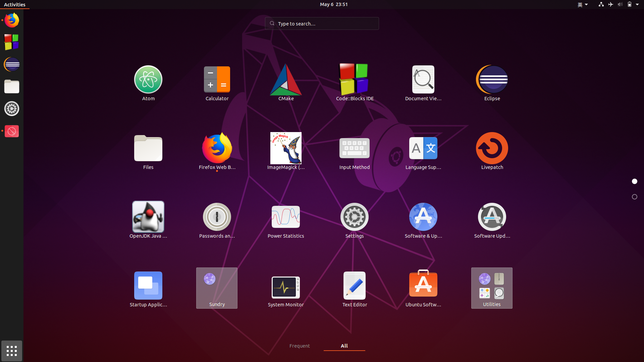Viewport: 644px width, 362px height.
Task: Open Code::Blocks from the dock
Action: tap(12, 42)
